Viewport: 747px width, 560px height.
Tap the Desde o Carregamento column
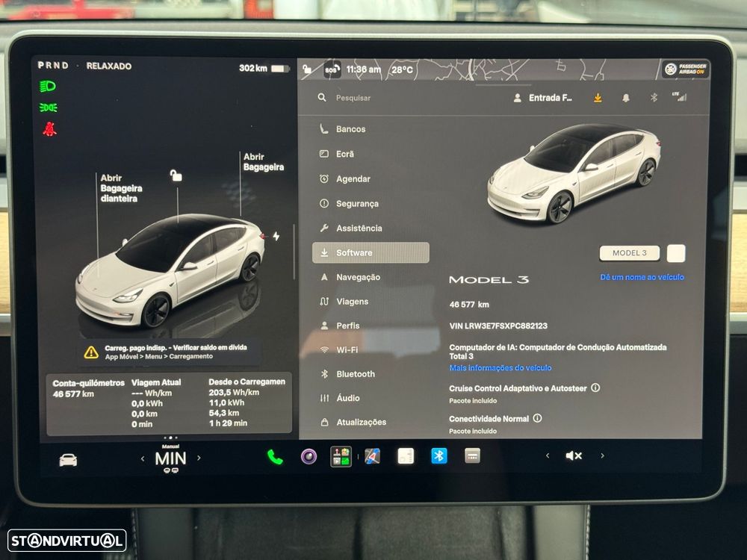coord(247,402)
